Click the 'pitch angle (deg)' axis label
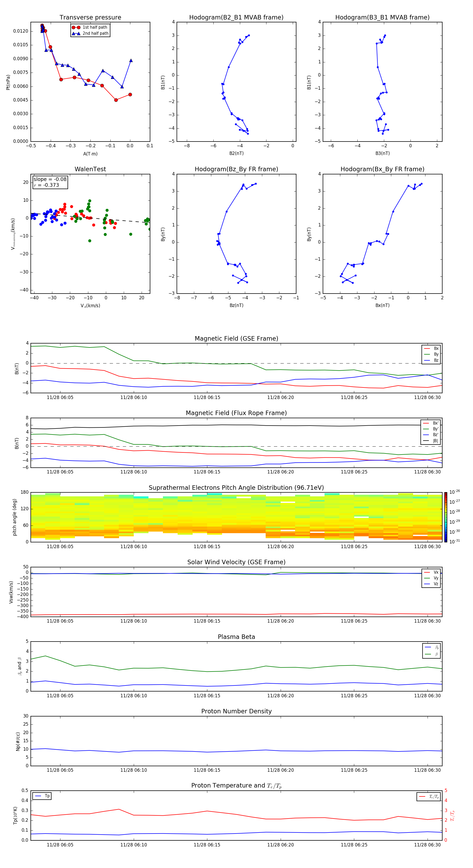 (14, 517)
